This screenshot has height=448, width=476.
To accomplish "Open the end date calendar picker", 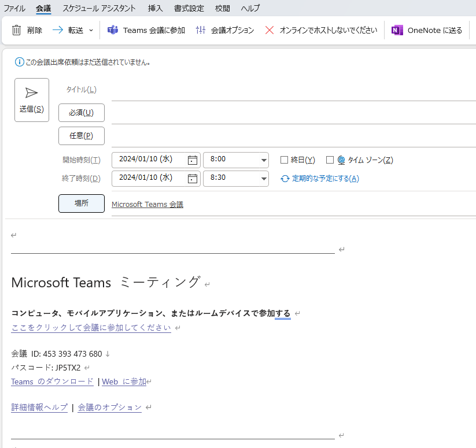I will point(193,178).
